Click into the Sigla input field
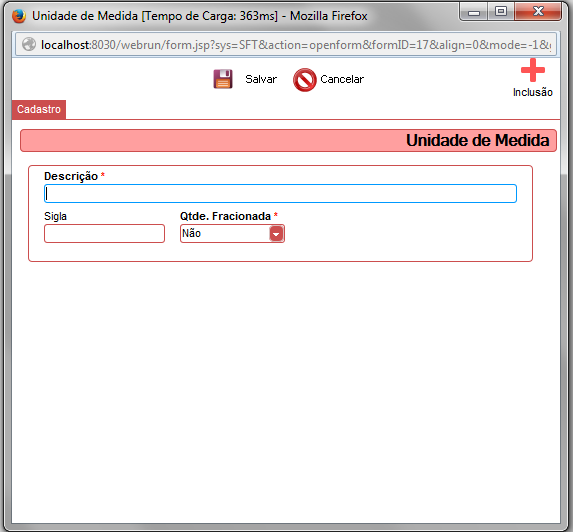This screenshot has width=573, height=532. (x=105, y=233)
